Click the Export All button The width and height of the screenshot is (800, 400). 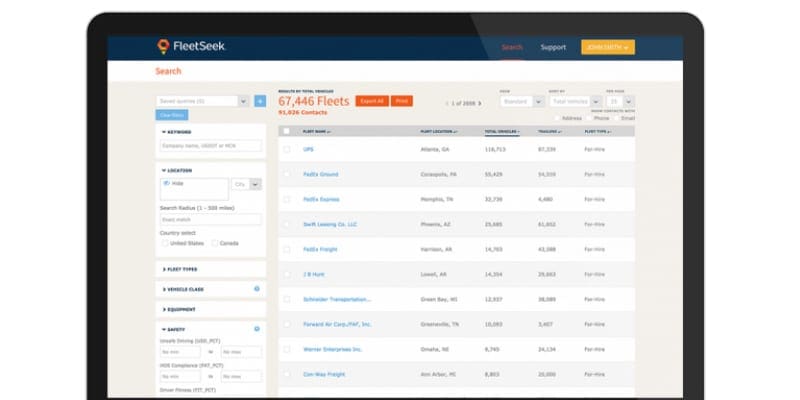click(372, 101)
